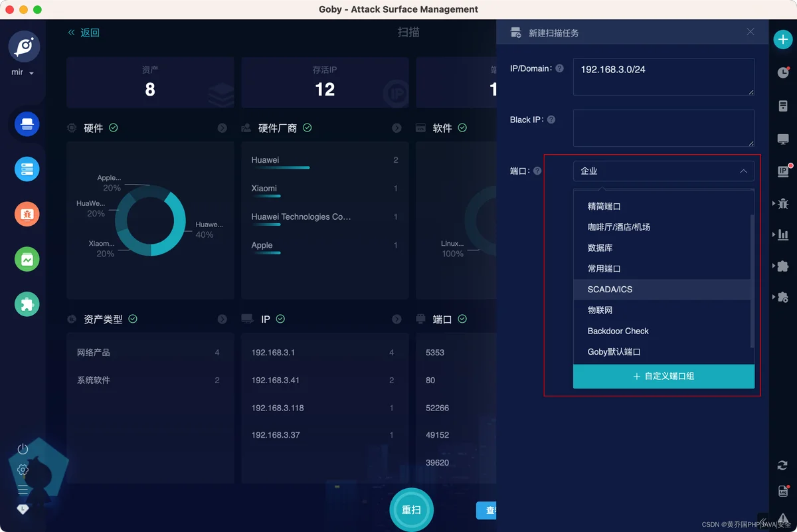The width and height of the screenshot is (797, 532).
Task: Select 常用端口 option
Action: click(x=662, y=268)
